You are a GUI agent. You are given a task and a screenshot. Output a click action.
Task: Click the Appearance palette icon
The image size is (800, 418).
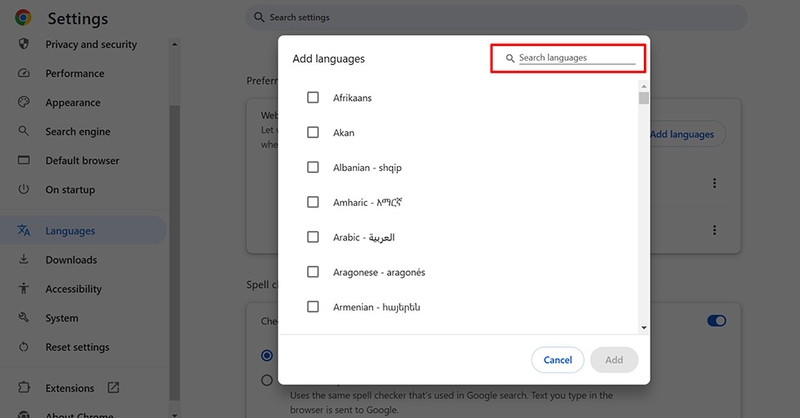click(x=23, y=102)
